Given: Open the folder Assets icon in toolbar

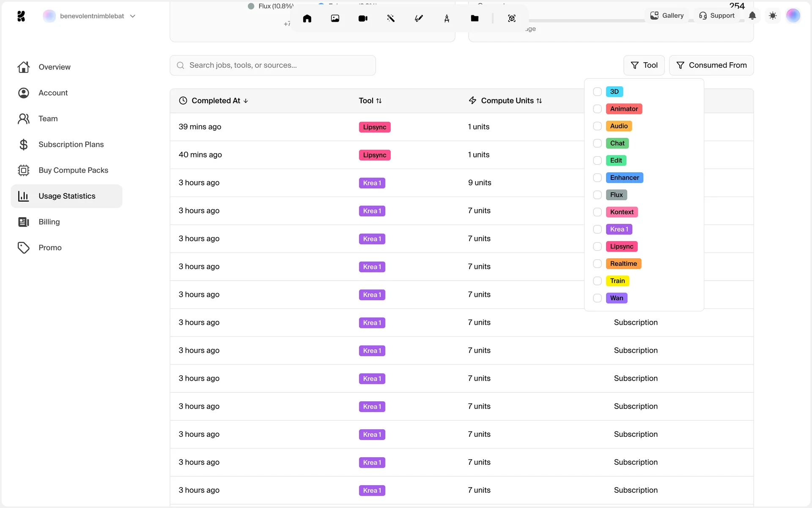Looking at the screenshot, I should [475, 18].
